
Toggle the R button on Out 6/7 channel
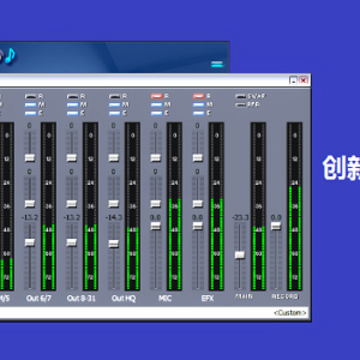coord(30,97)
